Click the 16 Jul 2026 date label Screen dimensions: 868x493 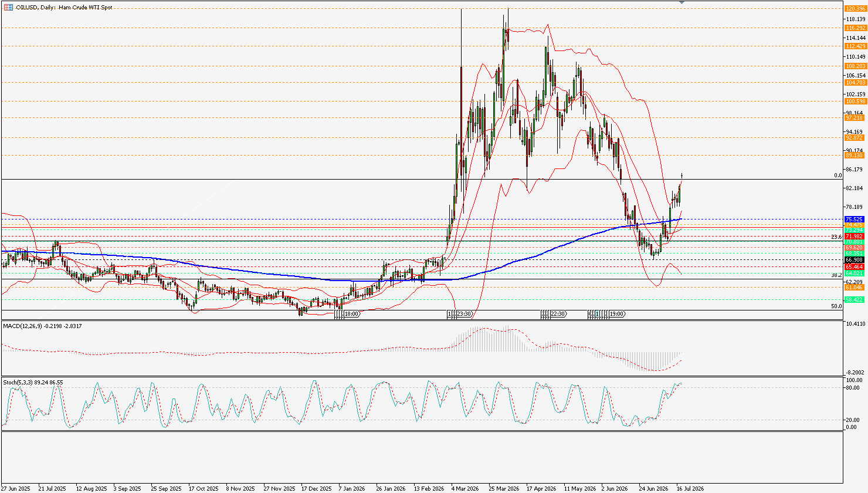[x=690, y=488]
